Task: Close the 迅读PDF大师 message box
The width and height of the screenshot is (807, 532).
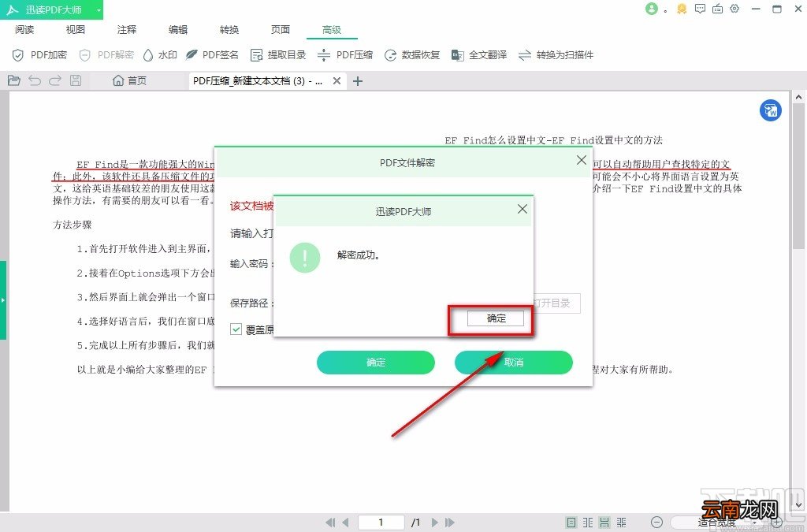Action: pyautogui.click(x=522, y=209)
